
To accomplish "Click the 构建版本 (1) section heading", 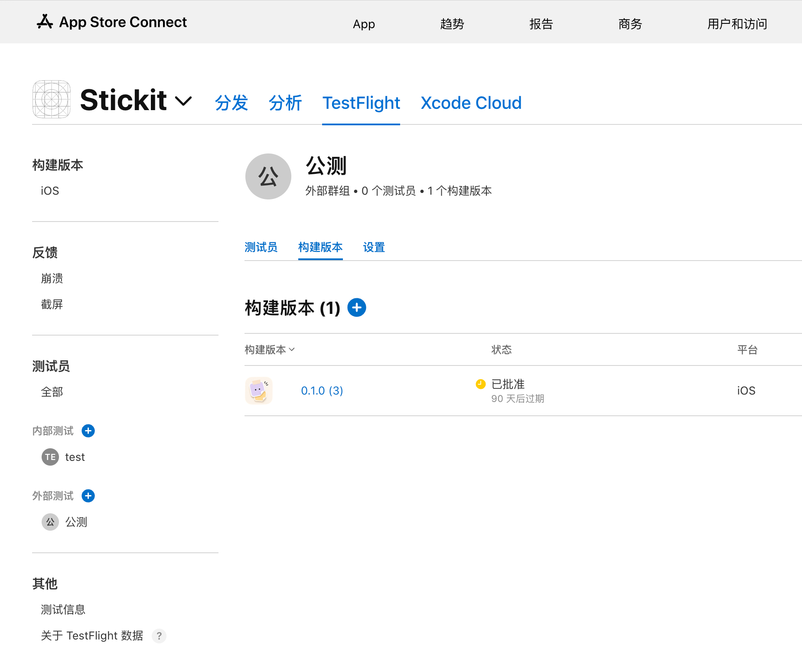I will [x=293, y=308].
